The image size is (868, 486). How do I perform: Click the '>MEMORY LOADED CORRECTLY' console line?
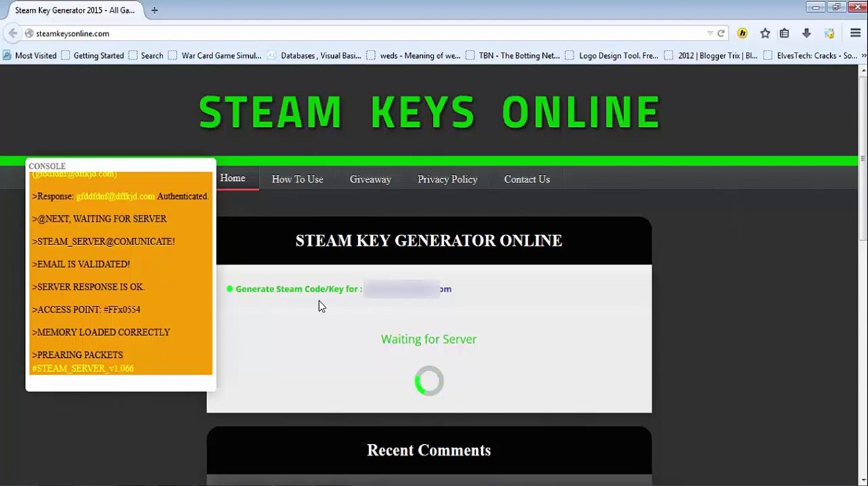(x=101, y=332)
